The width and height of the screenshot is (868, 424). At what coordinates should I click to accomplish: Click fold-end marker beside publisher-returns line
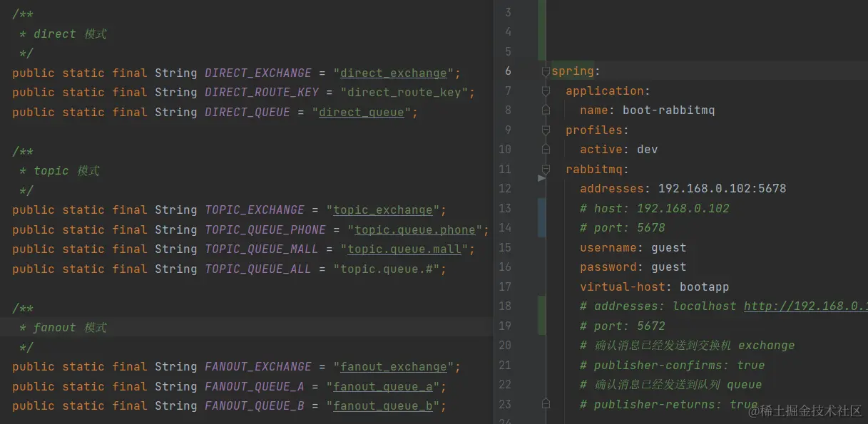(x=546, y=404)
